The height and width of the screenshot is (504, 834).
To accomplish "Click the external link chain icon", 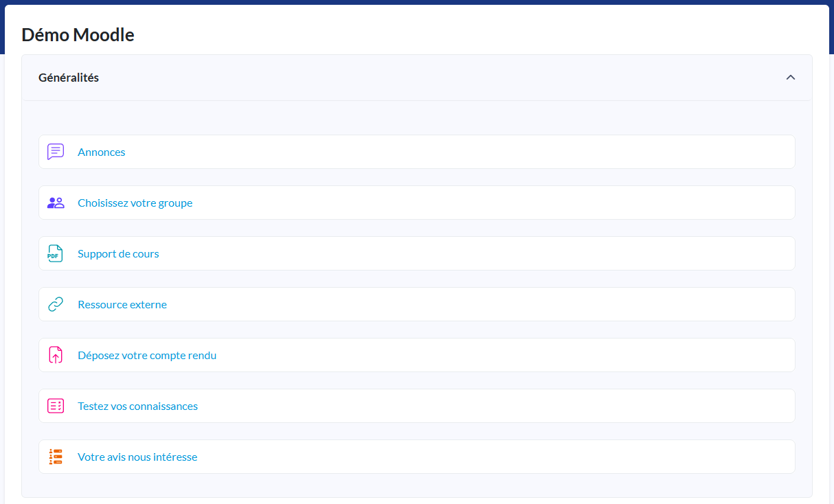I will 56,304.
